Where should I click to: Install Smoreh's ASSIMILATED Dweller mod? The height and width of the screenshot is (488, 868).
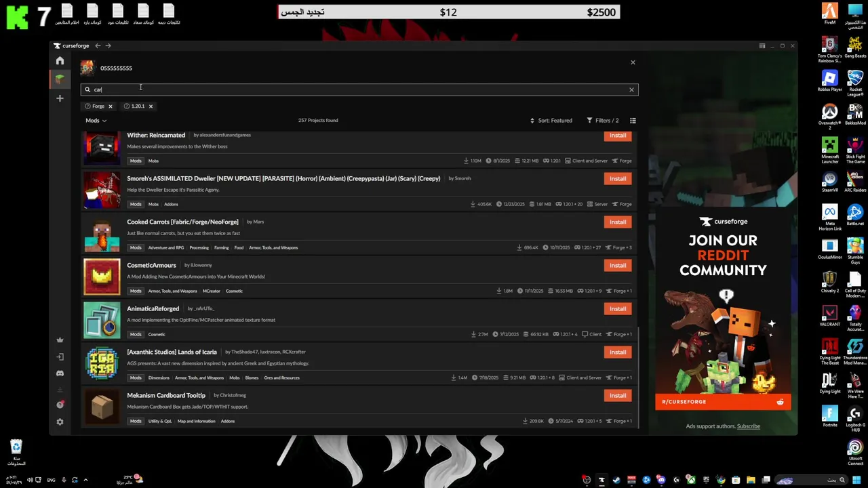(618, 179)
